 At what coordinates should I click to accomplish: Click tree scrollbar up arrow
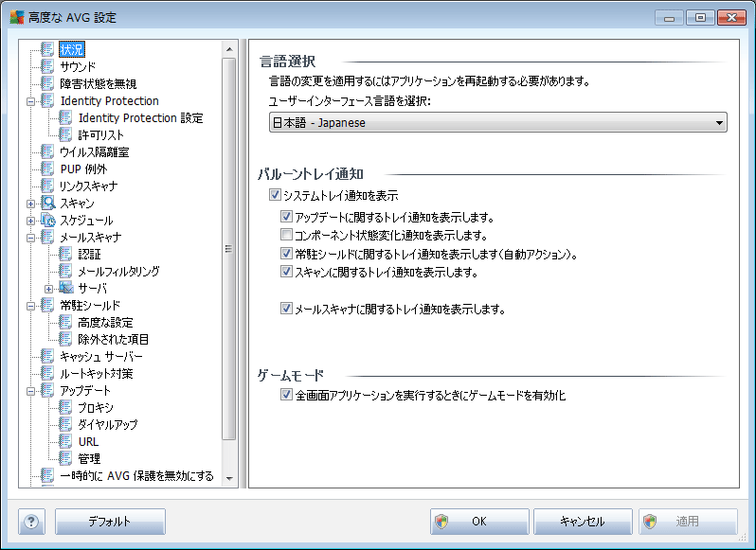click(229, 49)
